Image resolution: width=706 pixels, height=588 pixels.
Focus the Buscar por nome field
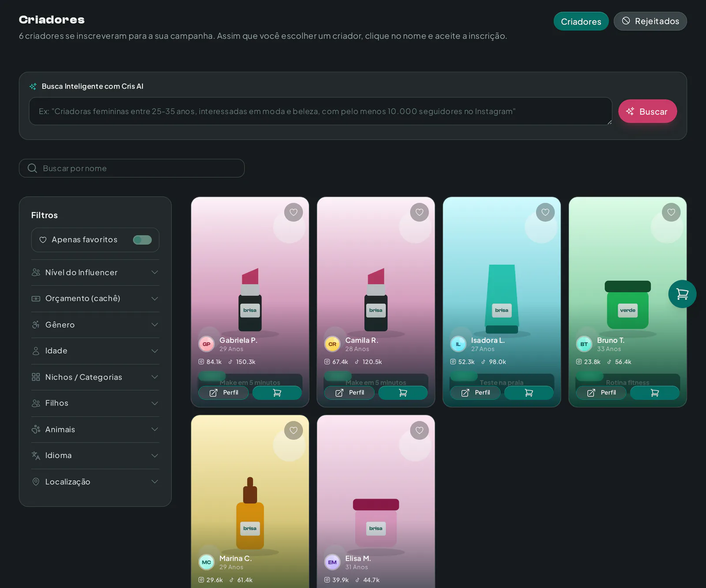131,168
